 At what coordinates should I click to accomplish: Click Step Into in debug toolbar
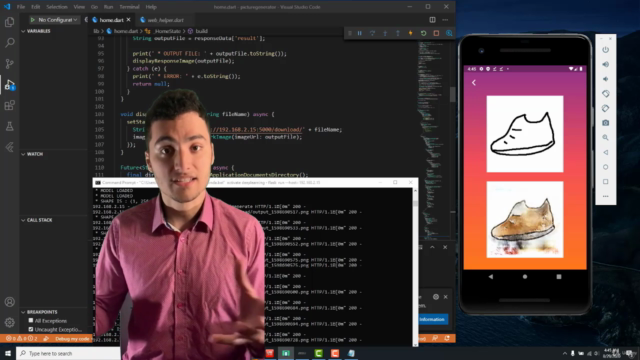pyautogui.click(x=385, y=33)
